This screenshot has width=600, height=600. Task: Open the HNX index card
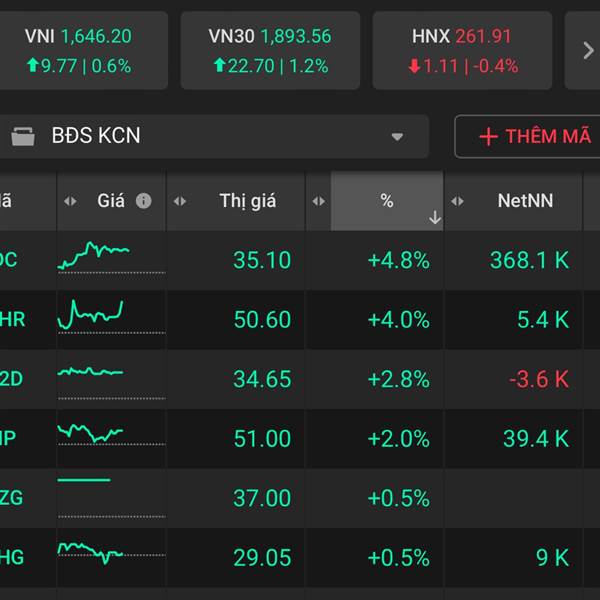click(x=461, y=51)
